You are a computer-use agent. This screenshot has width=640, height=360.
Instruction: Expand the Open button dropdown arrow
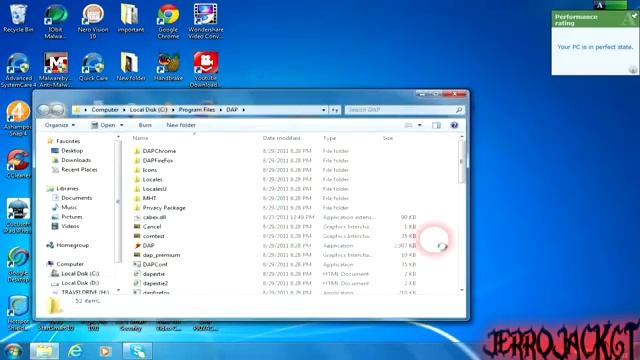122,125
